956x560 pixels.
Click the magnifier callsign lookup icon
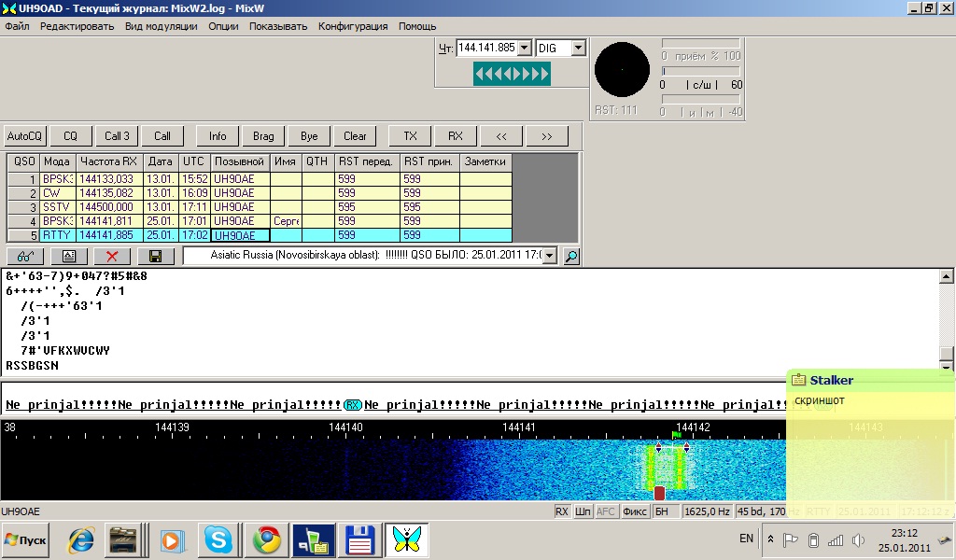[x=571, y=256]
